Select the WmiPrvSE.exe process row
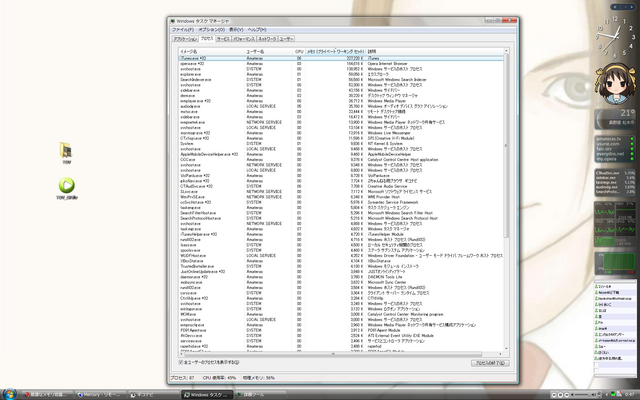The height and width of the screenshot is (400, 640). 341,197
